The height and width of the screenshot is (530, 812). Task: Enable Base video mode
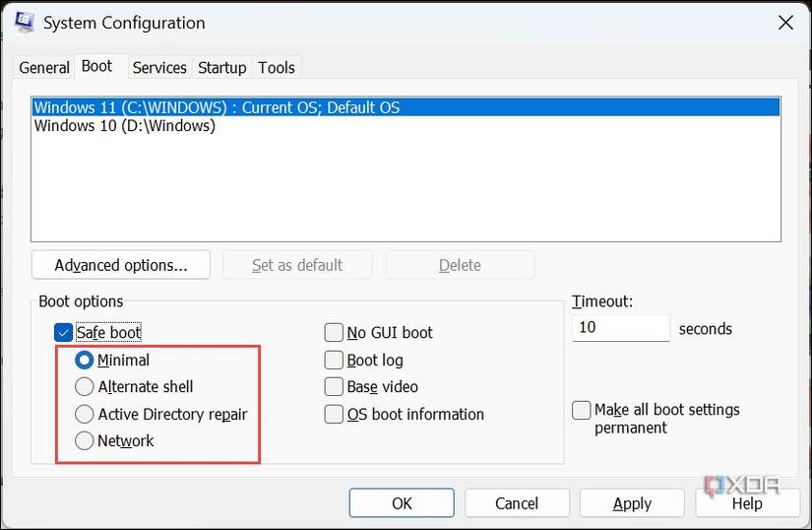pyautogui.click(x=335, y=387)
